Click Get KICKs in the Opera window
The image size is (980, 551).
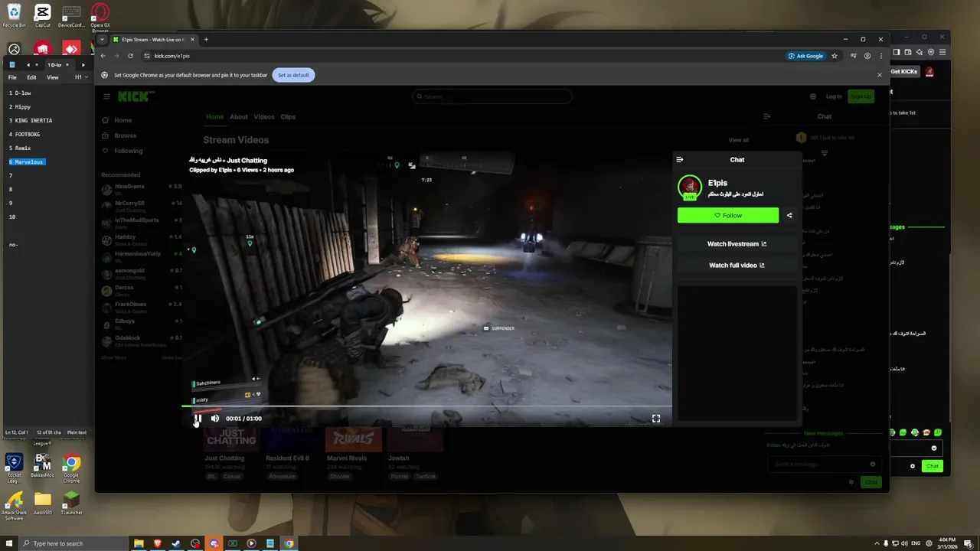pos(904,72)
